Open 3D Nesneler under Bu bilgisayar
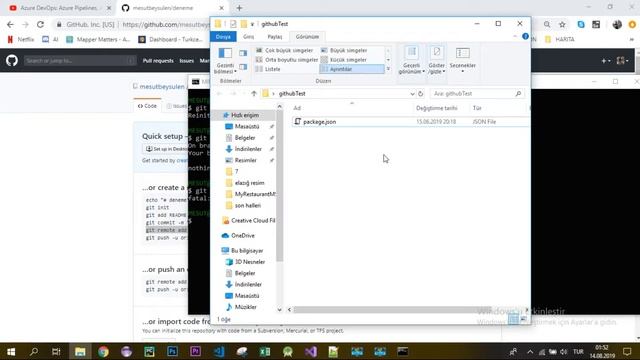 (250, 262)
